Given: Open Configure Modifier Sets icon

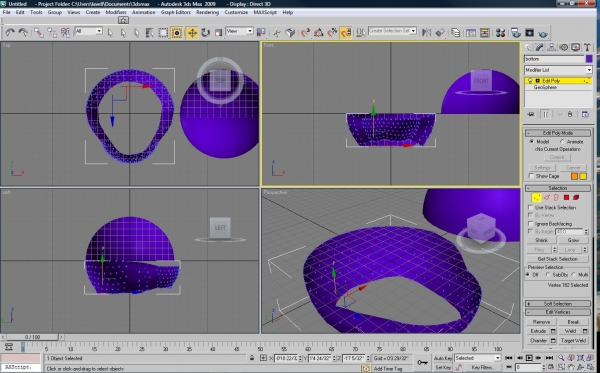Looking at the screenshot, I should click(x=585, y=114).
